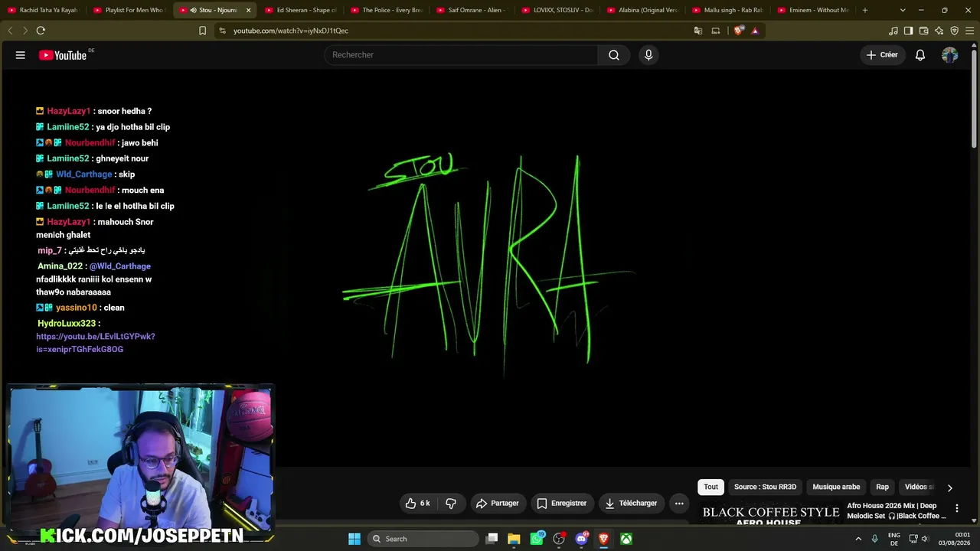
Task: Show hidden system tray icons chevron
Action: click(x=857, y=539)
